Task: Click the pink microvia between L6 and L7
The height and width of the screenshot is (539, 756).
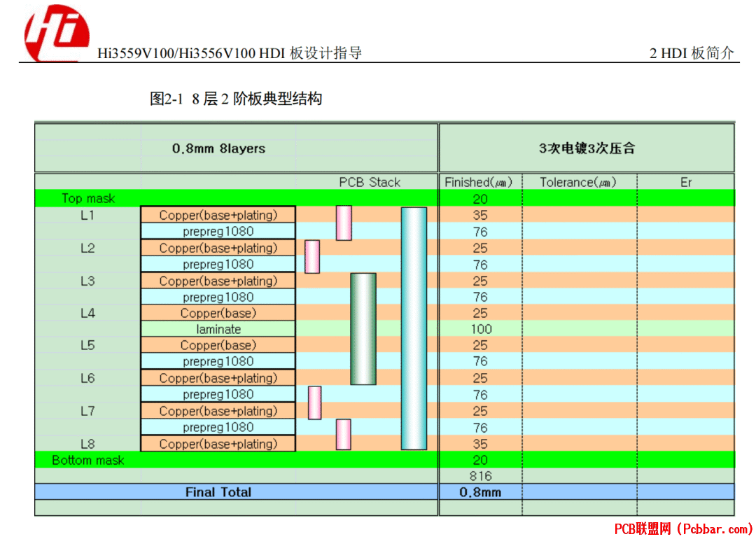Action: (314, 402)
